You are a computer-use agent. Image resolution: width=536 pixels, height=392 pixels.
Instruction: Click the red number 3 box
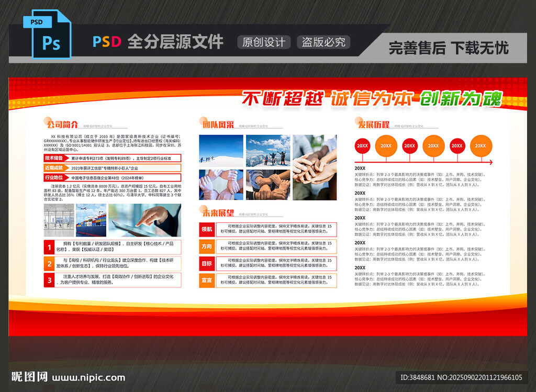pos(49,280)
